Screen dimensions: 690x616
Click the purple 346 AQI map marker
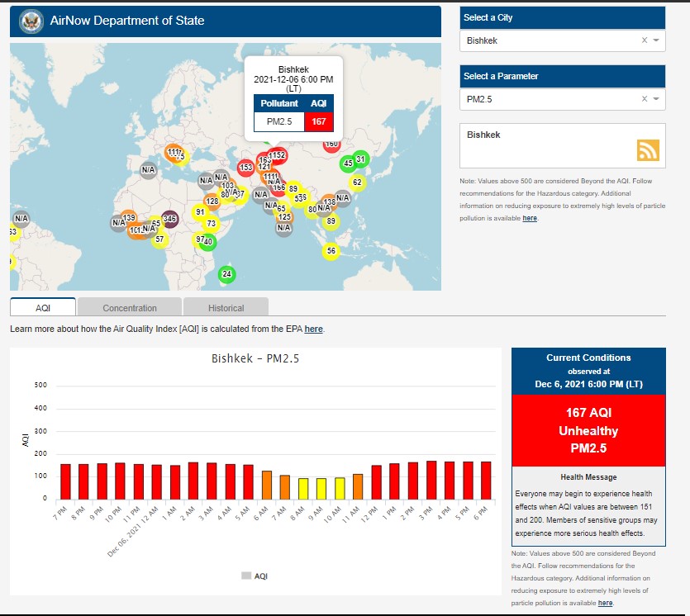[x=169, y=219]
